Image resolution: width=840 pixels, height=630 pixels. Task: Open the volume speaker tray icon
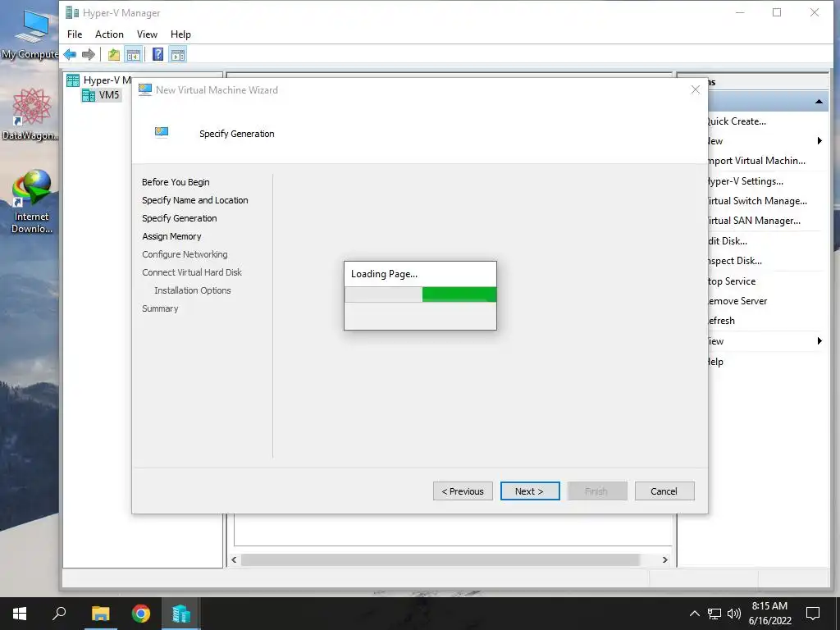[x=734, y=614]
